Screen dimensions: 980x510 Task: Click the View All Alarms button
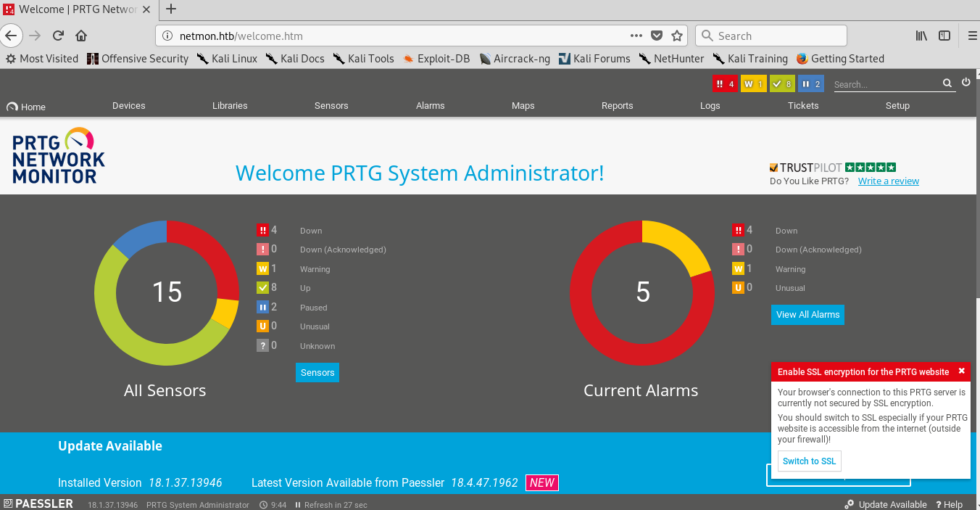coord(807,315)
